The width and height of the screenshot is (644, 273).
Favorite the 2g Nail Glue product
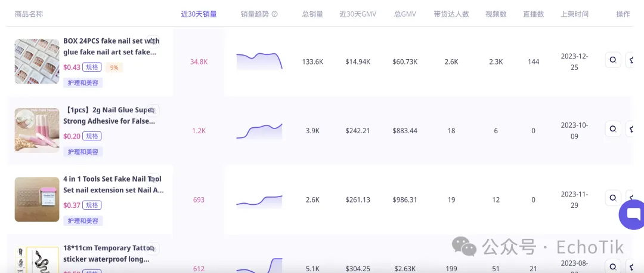tap(631, 129)
